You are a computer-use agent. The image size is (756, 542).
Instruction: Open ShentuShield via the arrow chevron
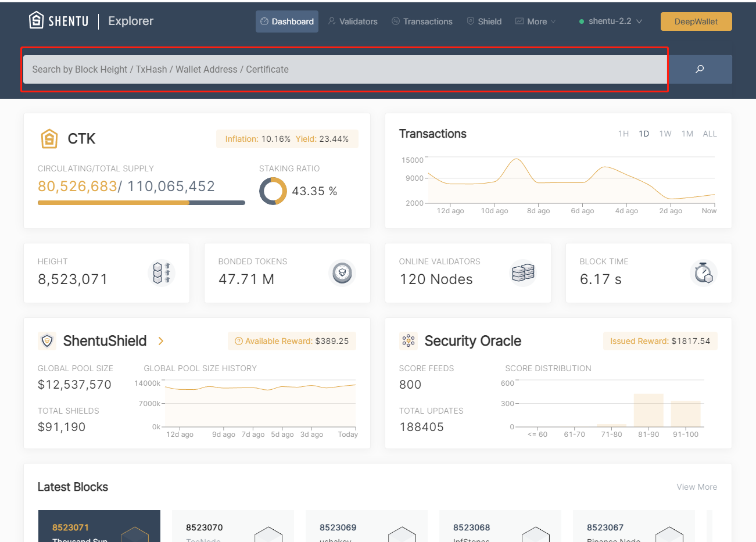[161, 341]
